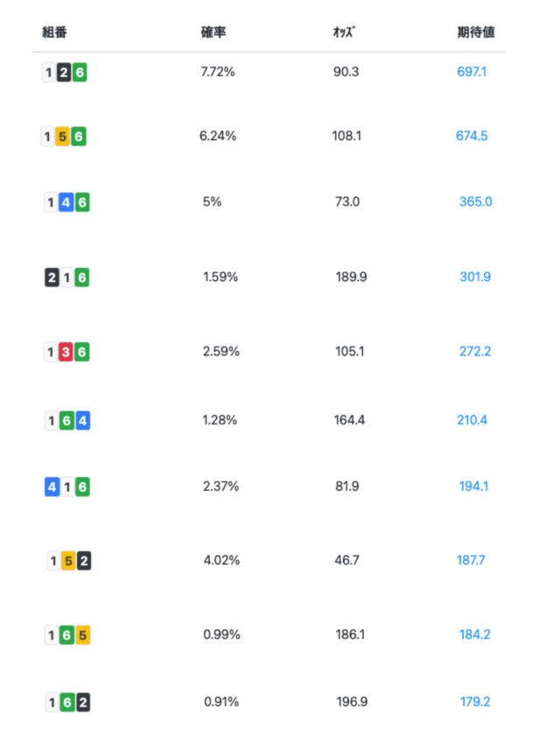The height and width of the screenshot is (750, 560).
Task: Click the 期待値 column header
Action: click(x=476, y=32)
